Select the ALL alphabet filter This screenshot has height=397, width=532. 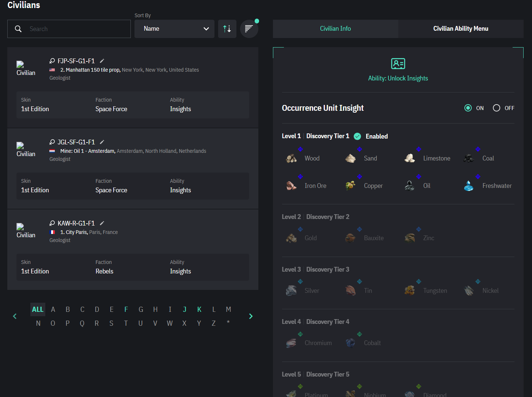(x=38, y=310)
